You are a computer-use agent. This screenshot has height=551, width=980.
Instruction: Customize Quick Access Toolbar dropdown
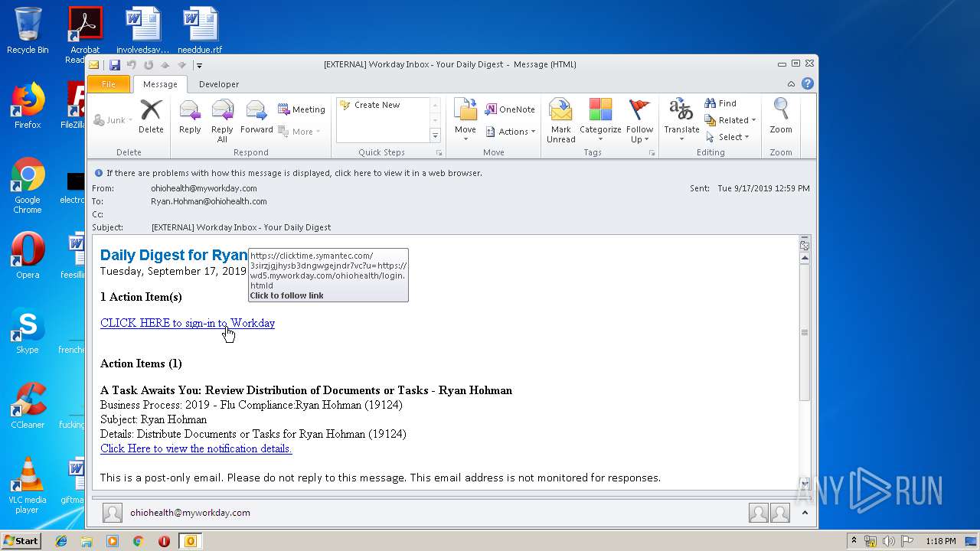pyautogui.click(x=198, y=65)
